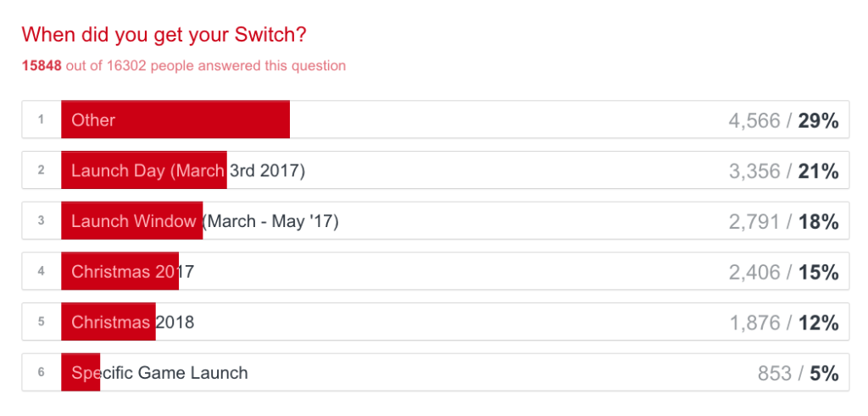Viewport: 868px width, 416px height.
Task: Click the rank number 3 cell
Action: (x=41, y=221)
